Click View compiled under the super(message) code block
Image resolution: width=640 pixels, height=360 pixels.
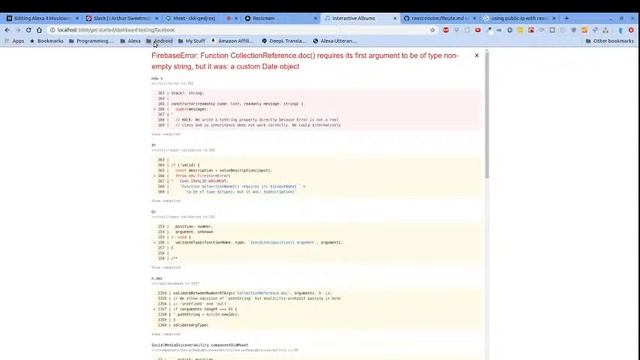tap(166, 134)
